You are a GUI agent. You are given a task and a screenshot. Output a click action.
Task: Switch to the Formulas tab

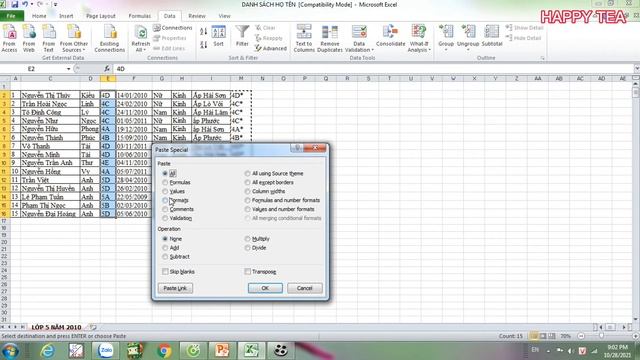click(140, 16)
